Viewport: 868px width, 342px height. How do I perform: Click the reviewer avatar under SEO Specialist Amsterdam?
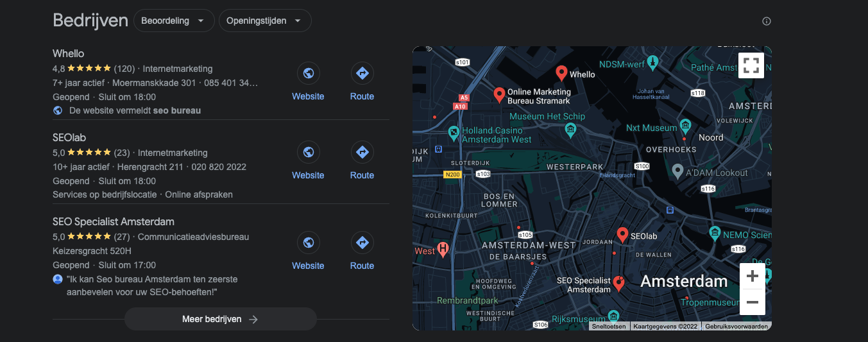tap(58, 279)
